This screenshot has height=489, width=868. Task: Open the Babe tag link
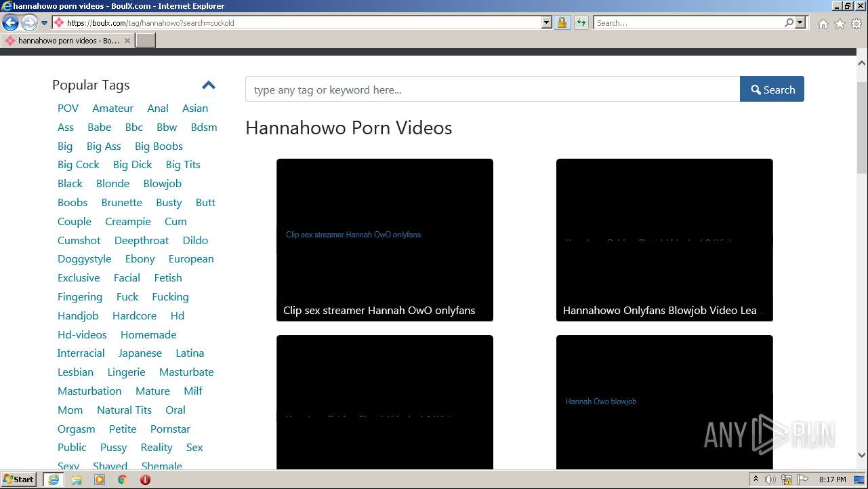(100, 128)
